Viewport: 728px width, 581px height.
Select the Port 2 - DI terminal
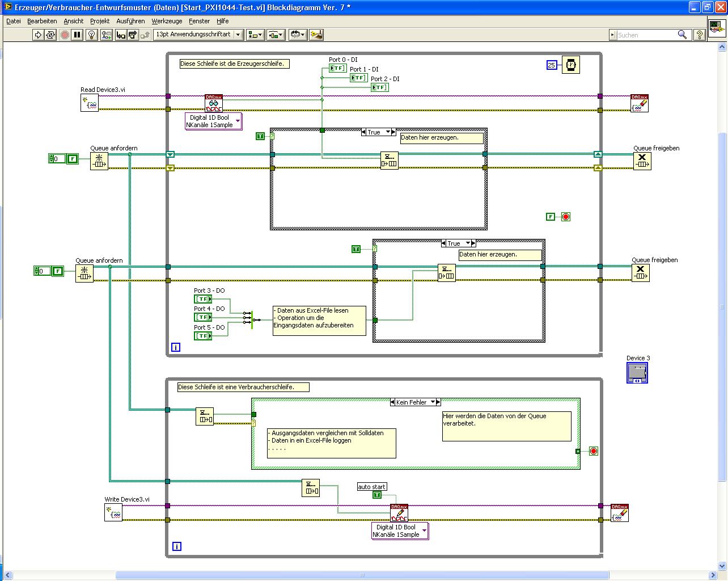[x=379, y=87]
